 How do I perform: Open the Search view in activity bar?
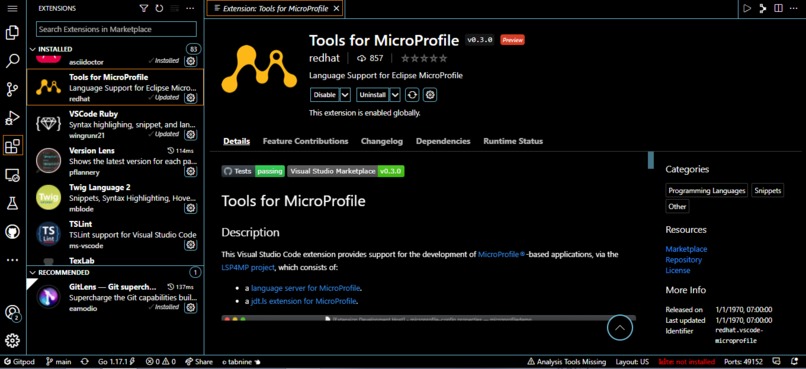12,62
